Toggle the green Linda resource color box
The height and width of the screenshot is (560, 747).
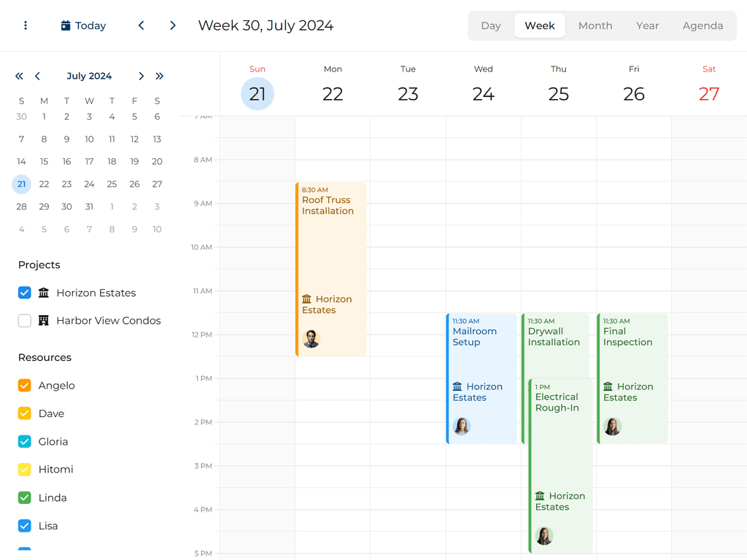coord(25,498)
